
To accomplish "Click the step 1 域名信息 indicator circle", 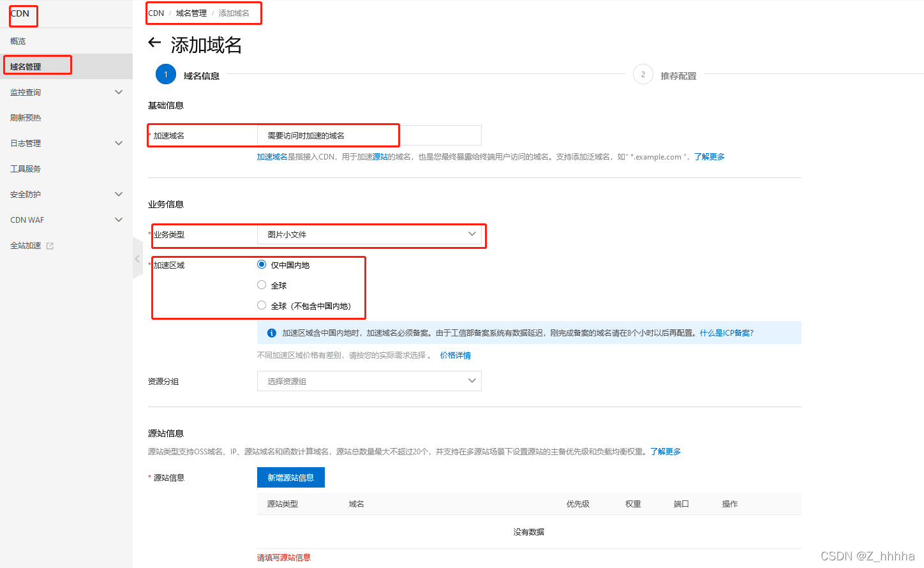I will (165, 74).
